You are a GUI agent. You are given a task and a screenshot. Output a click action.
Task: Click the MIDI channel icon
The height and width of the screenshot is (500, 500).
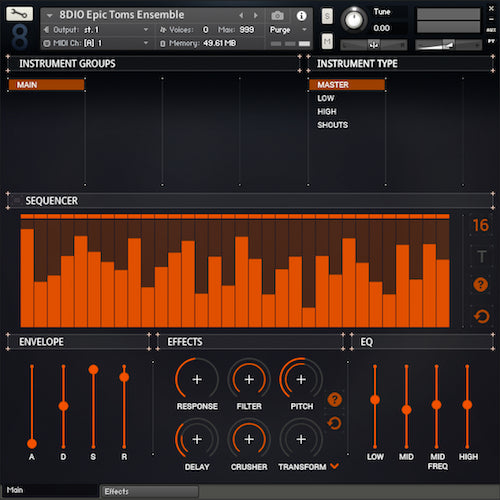pos(47,43)
